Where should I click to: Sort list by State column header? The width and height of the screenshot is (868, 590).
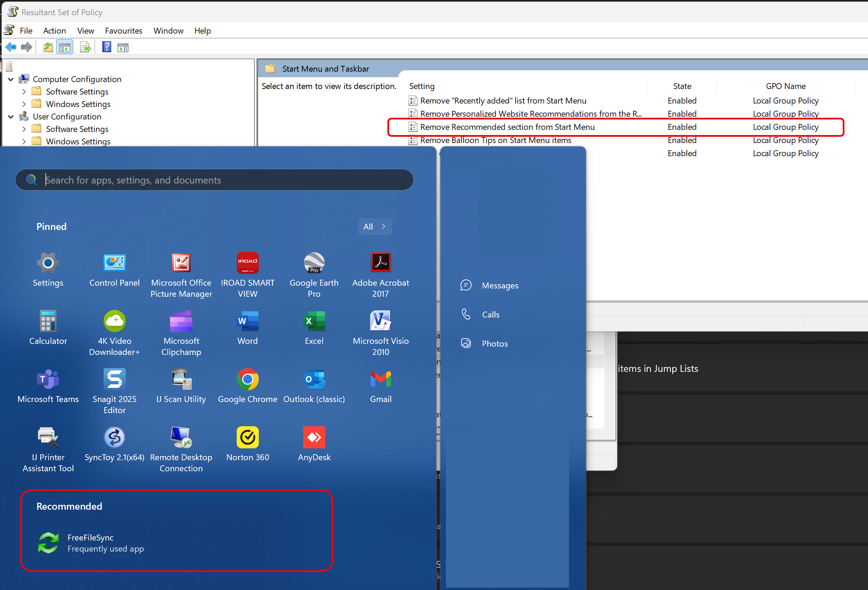pyautogui.click(x=682, y=86)
